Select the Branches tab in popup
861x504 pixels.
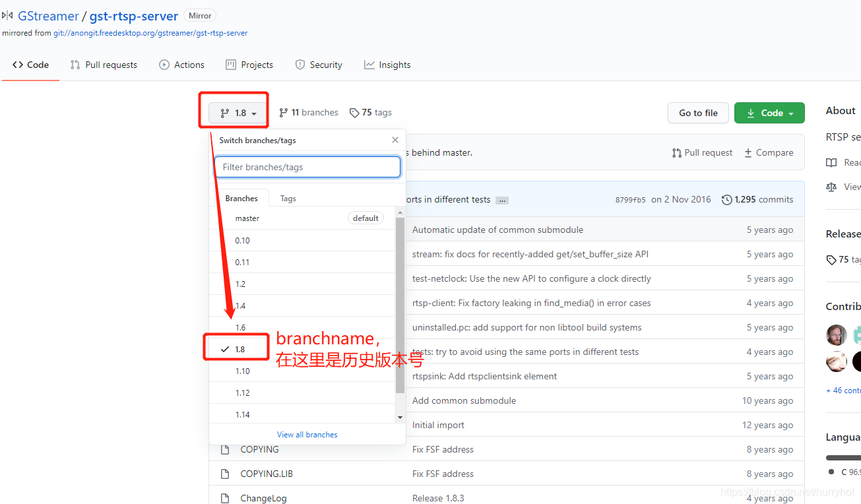point(241,198)
